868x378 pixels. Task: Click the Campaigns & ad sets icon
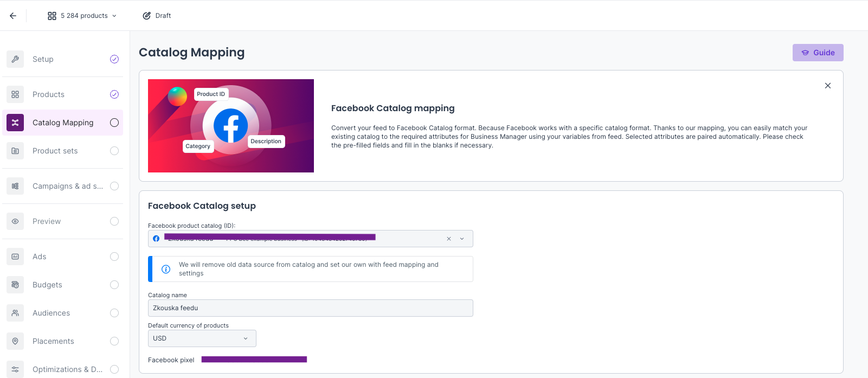point(15,186)
